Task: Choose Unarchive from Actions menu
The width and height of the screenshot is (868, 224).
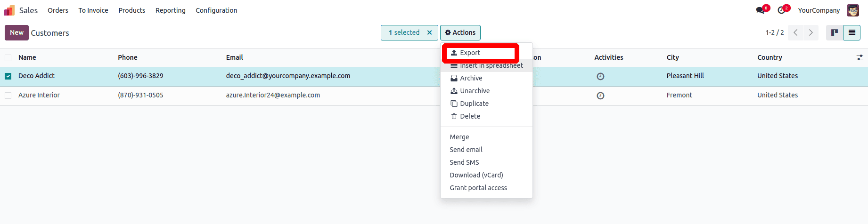Action: coord(486,91)
